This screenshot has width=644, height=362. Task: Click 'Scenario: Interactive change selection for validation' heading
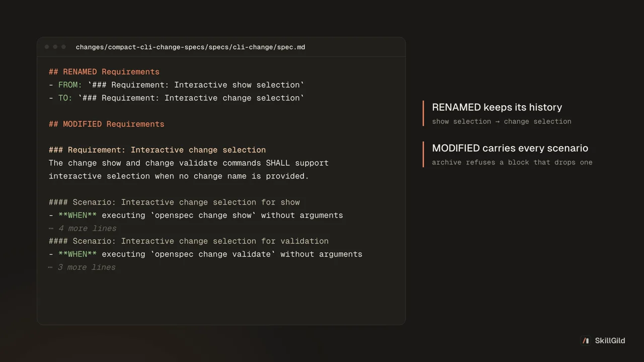click(x=189, y=241)
